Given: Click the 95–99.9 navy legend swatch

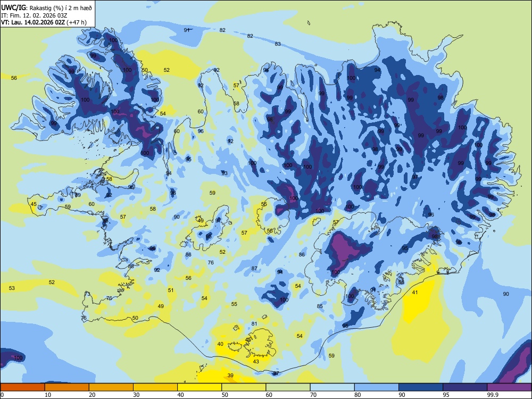Looking at the screenshot, I should (465, 387).
